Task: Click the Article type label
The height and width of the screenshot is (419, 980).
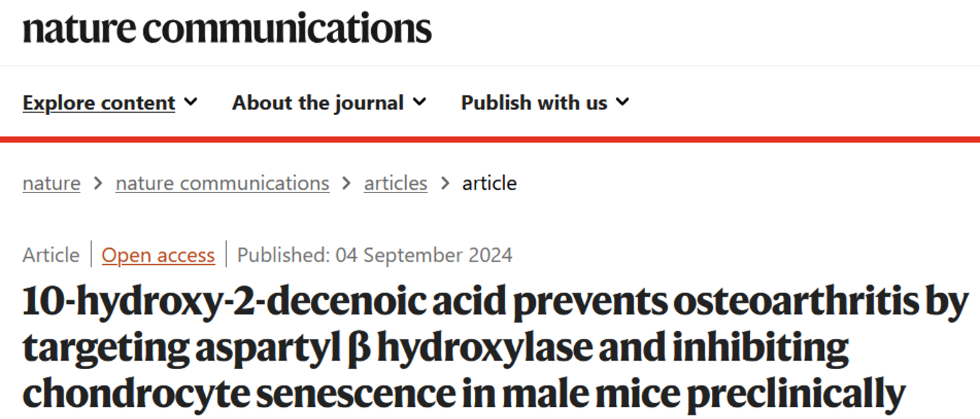Action: click(x=51, y=255)
